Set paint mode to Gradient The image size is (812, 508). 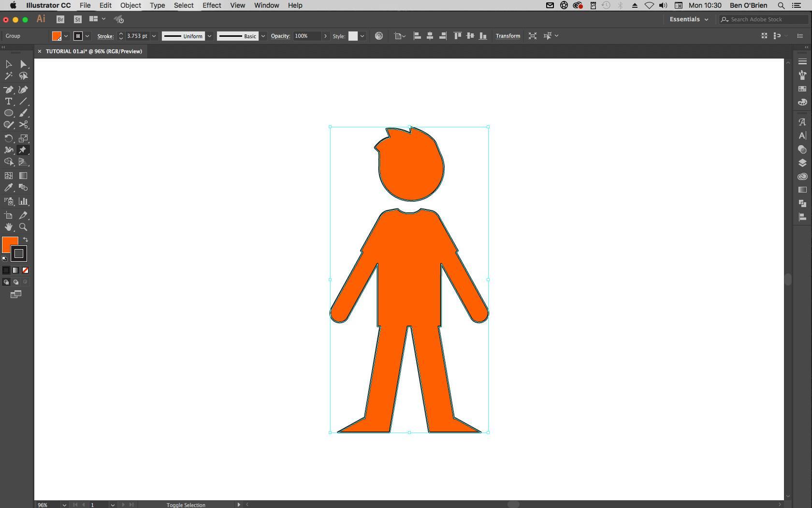click(x=16, y=270)
